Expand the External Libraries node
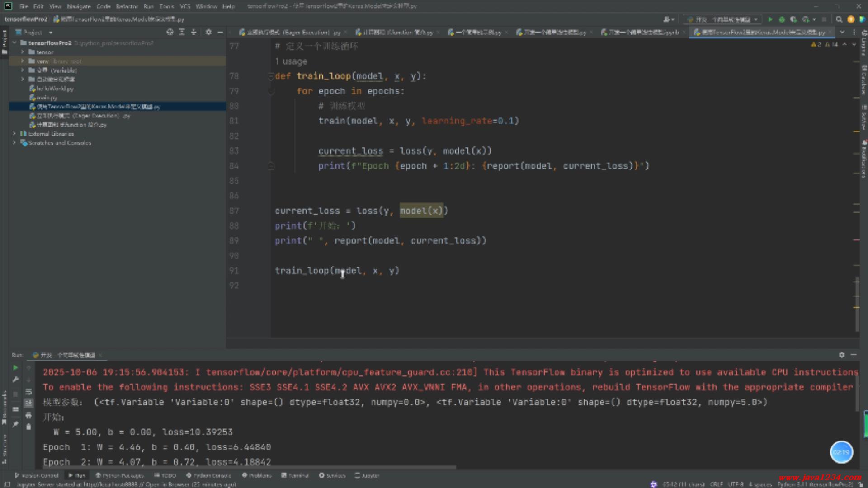868x488 pixels. click(x=14, y=134)
